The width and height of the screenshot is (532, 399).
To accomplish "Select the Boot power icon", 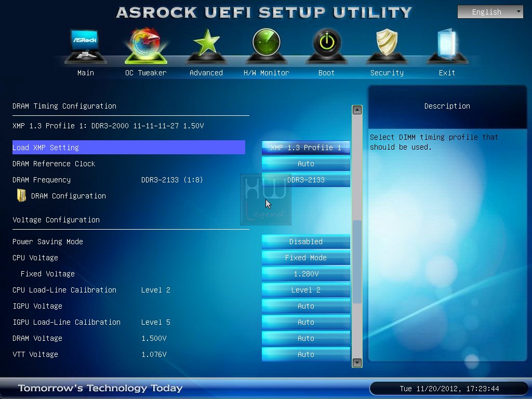I will coord(327,46).
